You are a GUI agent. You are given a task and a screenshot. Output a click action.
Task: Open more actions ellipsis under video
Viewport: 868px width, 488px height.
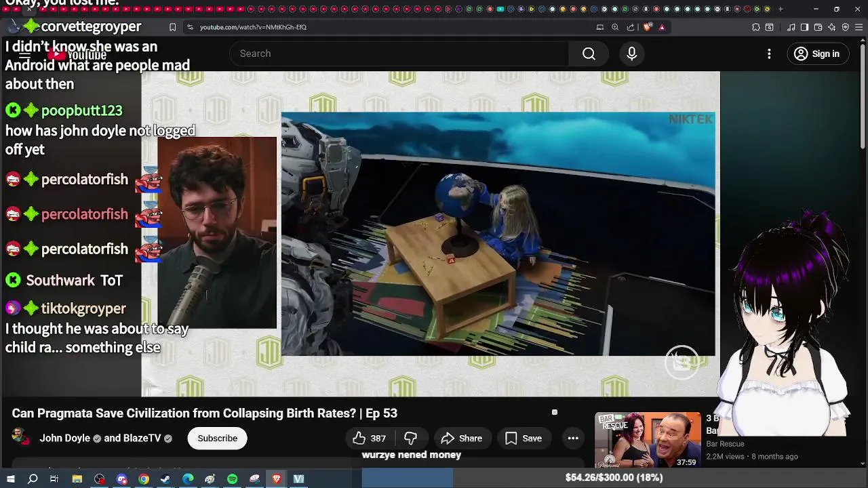573,439
